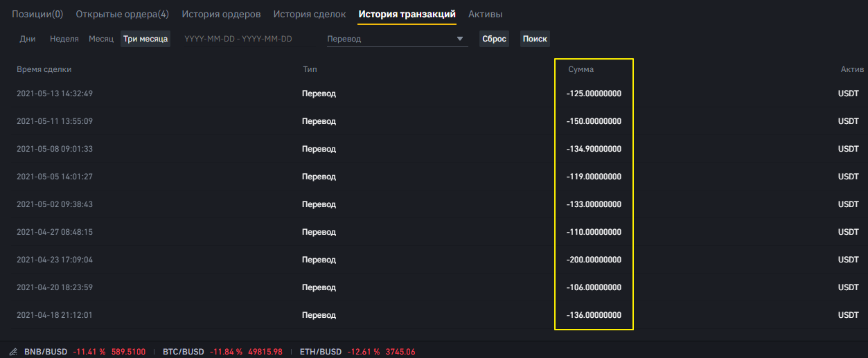This screenshot has width=868, height=358.
Task: Click the Поиск button
Action: 535,39
